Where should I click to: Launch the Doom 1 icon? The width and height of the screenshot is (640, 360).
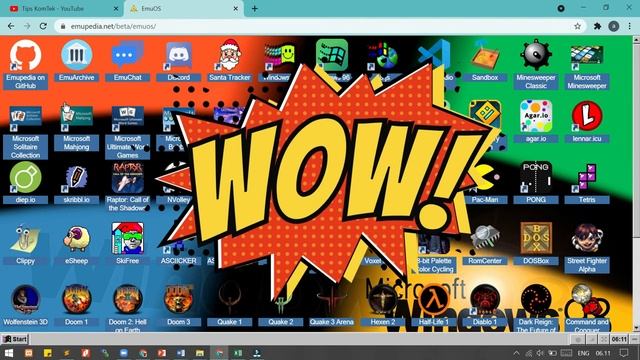pyautogui.click(x=76, y=305)
